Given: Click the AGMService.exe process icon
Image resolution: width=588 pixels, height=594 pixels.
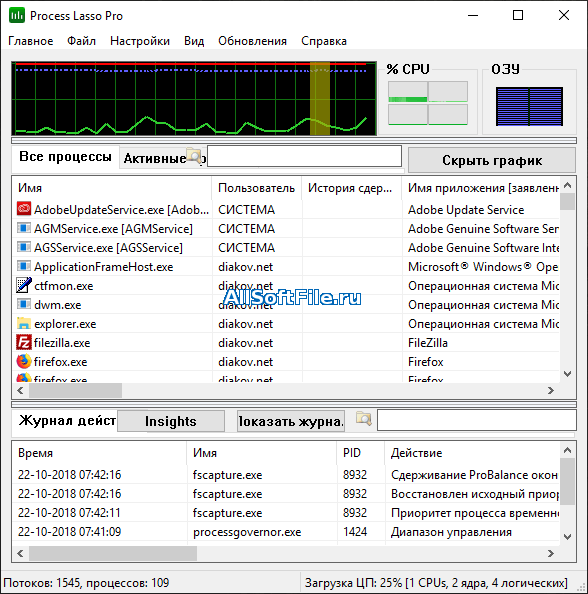Looking at the screenshot, I should click(x=23, y=228).
